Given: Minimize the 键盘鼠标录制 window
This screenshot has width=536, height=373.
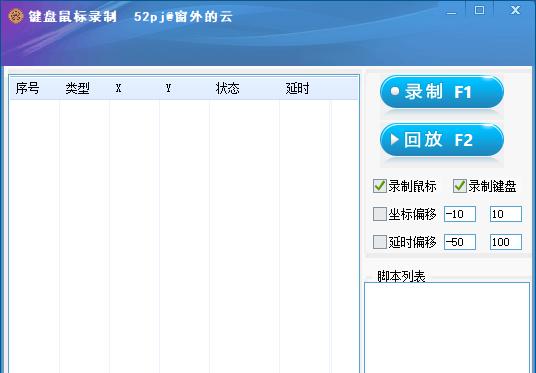Looking at the screenshot, I should (452, 11).
